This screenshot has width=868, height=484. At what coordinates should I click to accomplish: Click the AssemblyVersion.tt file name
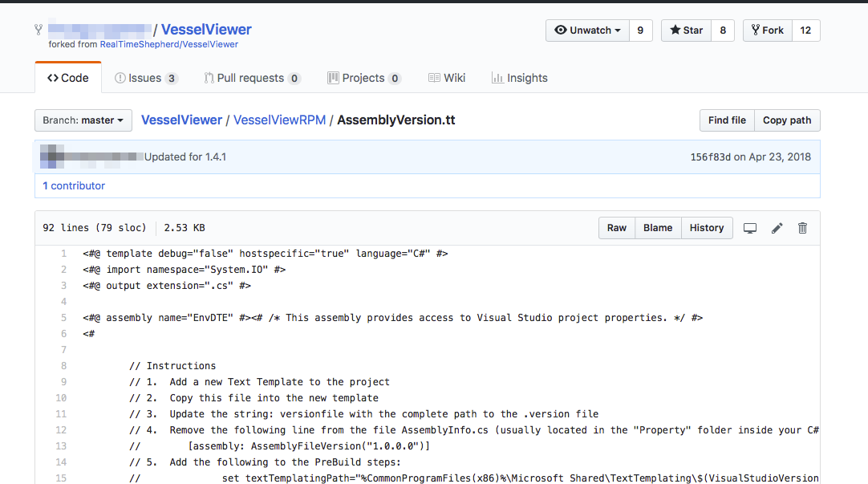pos(396,120)
